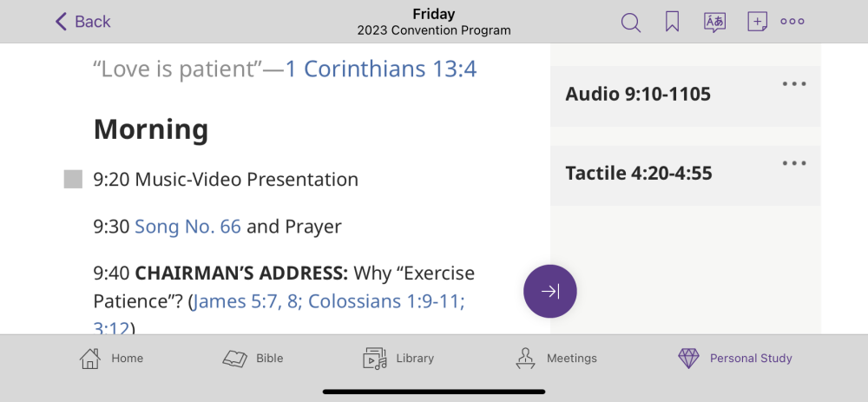Collapse the notes pane with purple arrow button

pyautogui.click(x=550, y=292)
